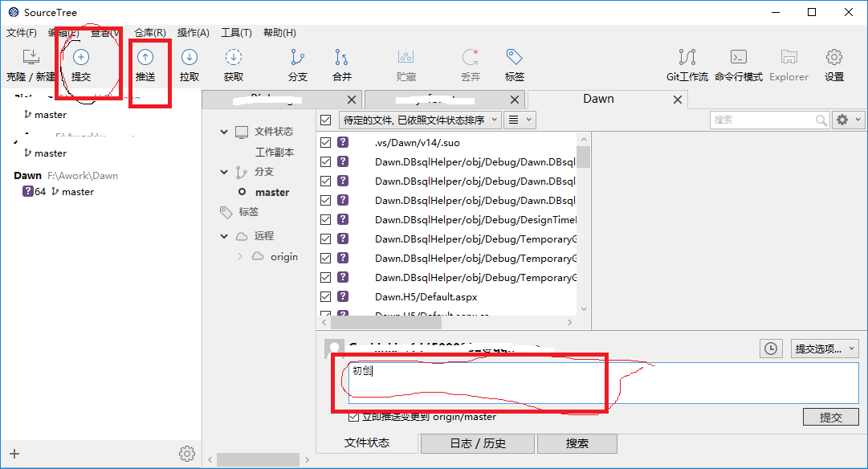Image resolution: width=868 pixels, height=469 pixels.
Task: Click the bookmarks panel gear icon
Action: click(187, 454)
